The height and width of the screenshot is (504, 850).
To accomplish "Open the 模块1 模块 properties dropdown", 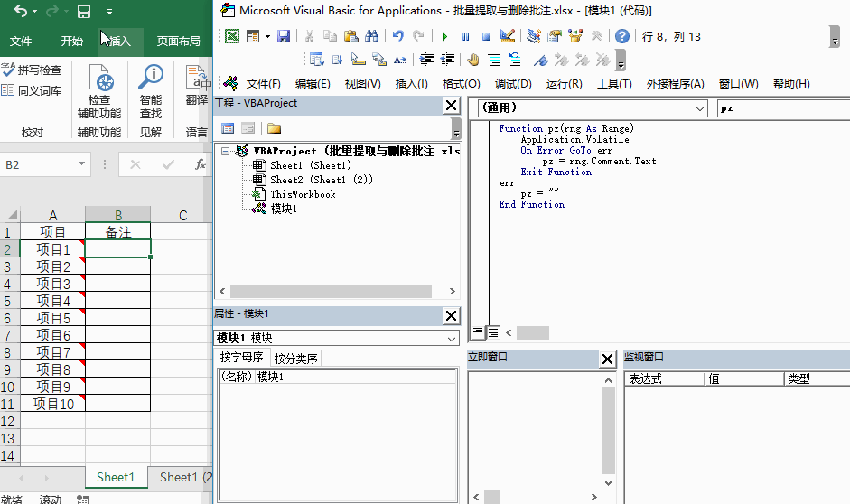I will pyautogui.click(x=452, y=339).
